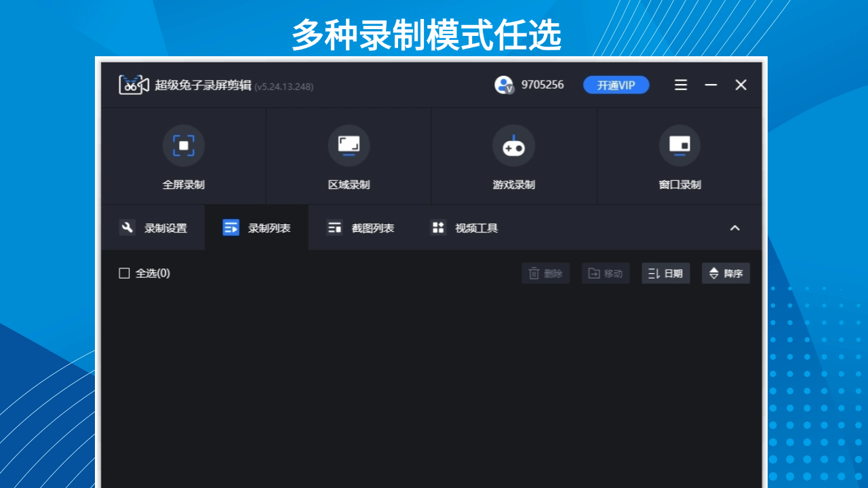Toggle the 全选 (select all) checkbox
This screenshot has height=488, width=868.
tap(124, 272)
